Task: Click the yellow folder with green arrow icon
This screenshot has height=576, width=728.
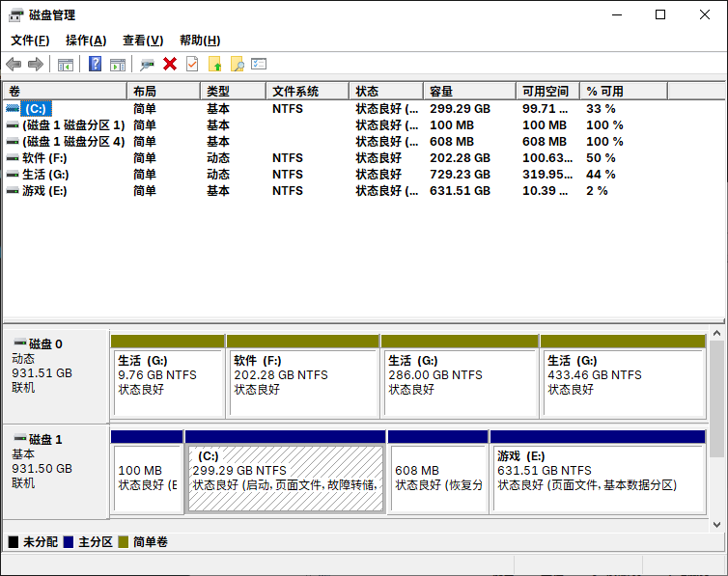Action: 215,64
